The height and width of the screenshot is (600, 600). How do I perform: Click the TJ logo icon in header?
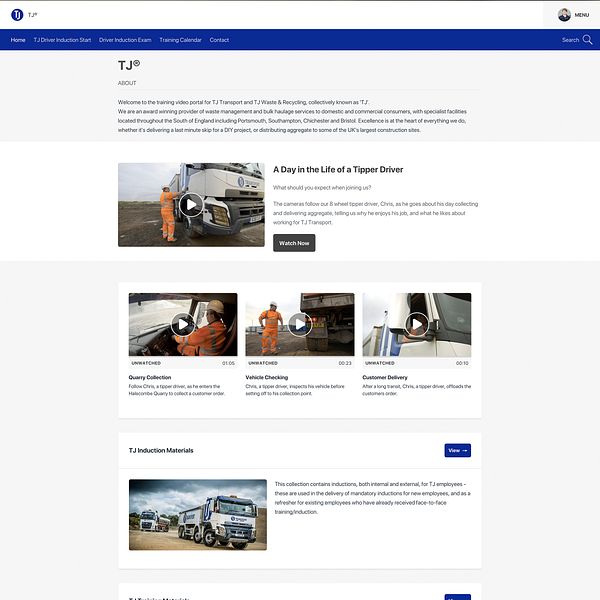[x=17, y=15]
